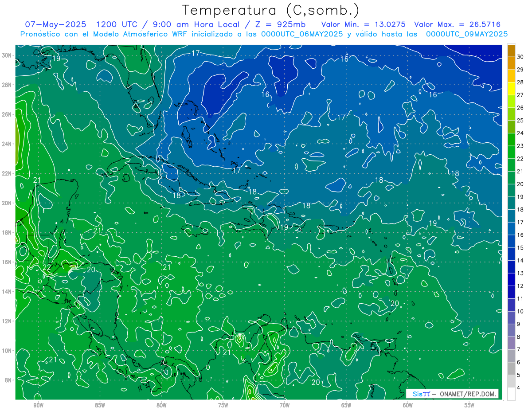Click the '85W' longitude label

pyautogui.click(x=100, y=405)
